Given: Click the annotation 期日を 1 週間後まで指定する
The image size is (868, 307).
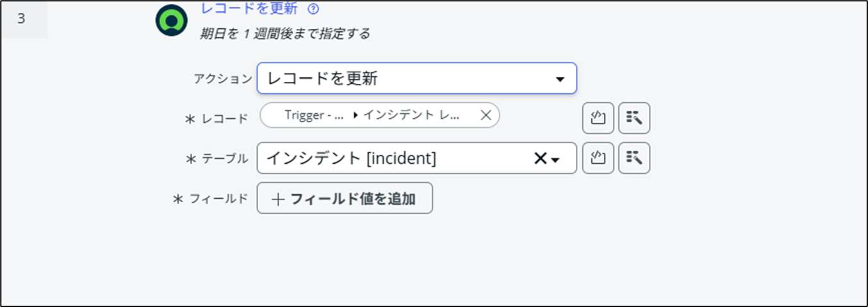Looking at the screenshot, I should tap(285, 34).
